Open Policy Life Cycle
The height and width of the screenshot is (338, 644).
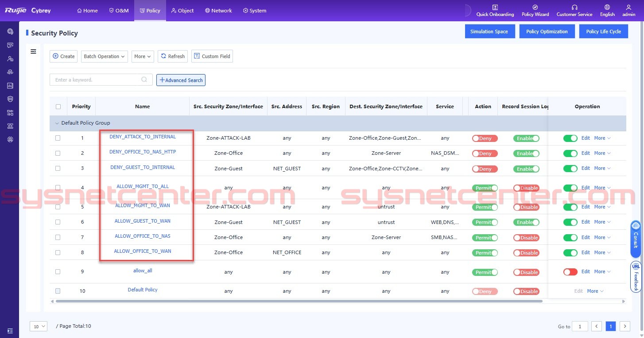tap(604, 31)
